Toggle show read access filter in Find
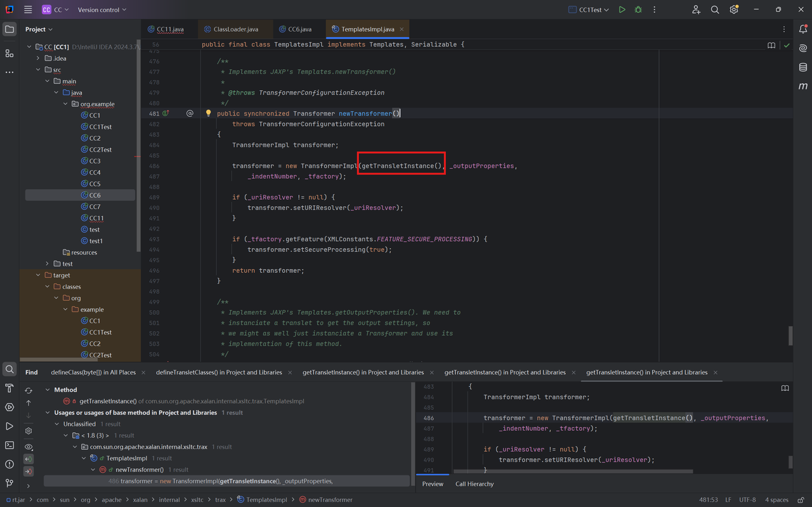Viewport: 812px width, 507px height. (x=29, y=459)
